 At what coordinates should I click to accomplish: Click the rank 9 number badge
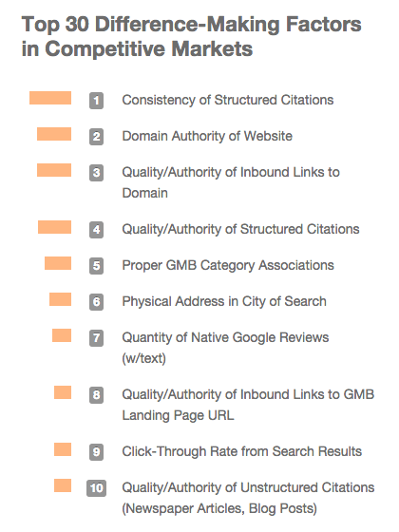point(96,452)
